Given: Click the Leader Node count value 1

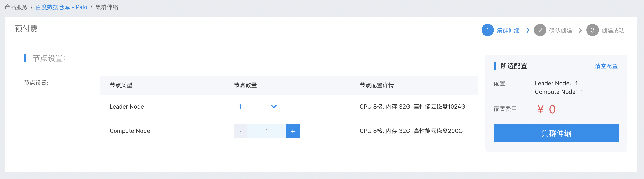Looking at the screenshot, I should tap(240, 106).
